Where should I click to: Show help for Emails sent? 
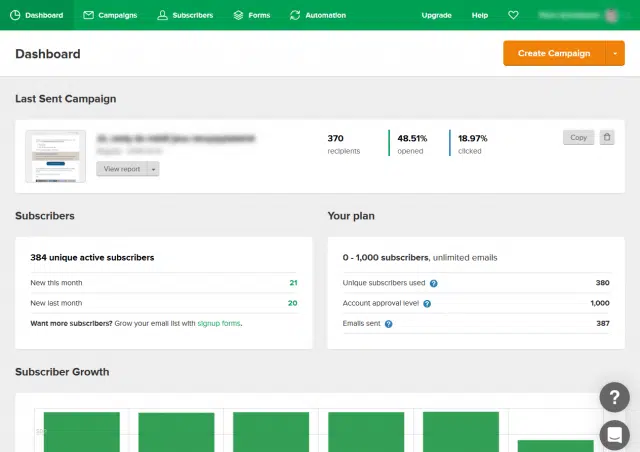click(x=389, y=324)
